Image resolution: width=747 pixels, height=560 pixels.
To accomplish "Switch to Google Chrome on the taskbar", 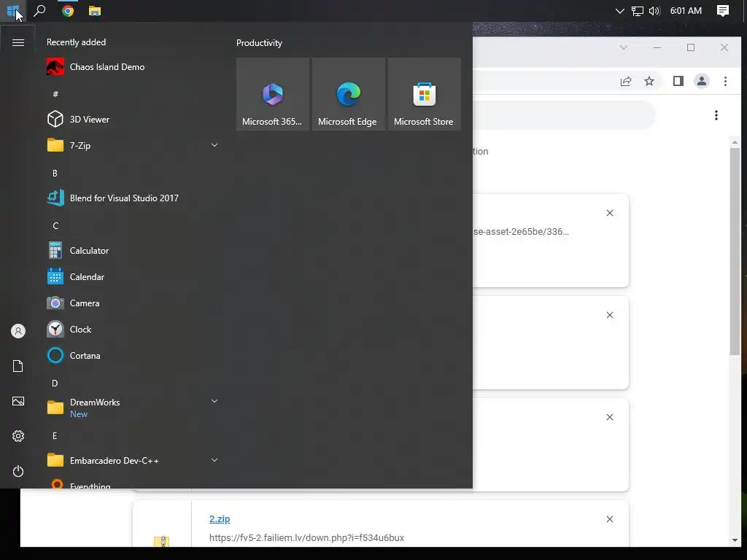I will tap(68, 10).
